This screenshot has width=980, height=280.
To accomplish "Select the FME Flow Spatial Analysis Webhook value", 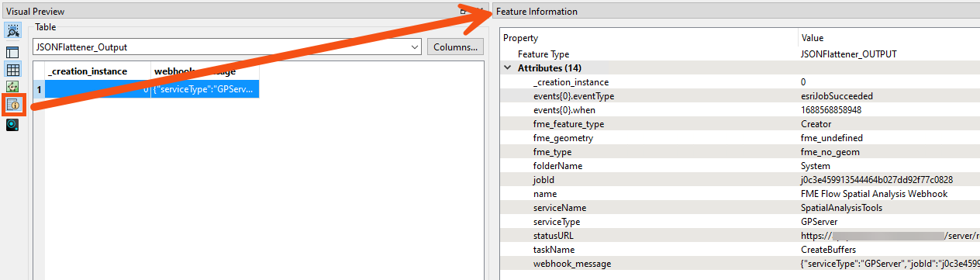I will coord(874,194).
